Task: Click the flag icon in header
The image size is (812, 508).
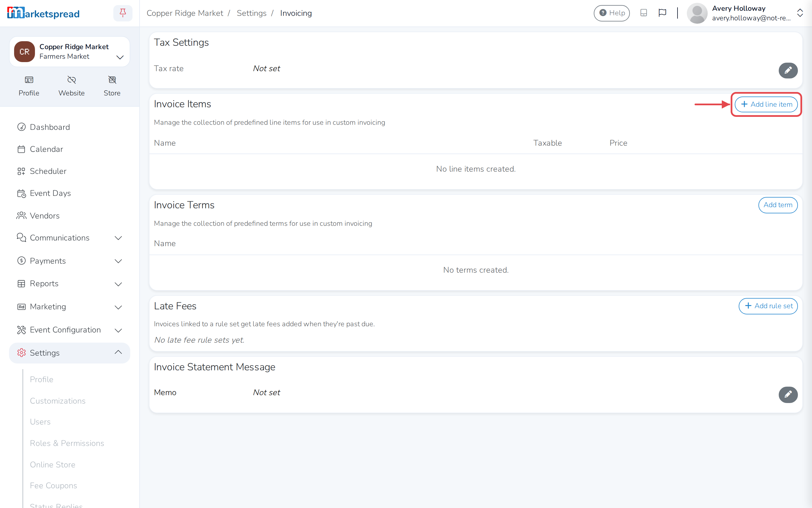Action: [662, 13]
